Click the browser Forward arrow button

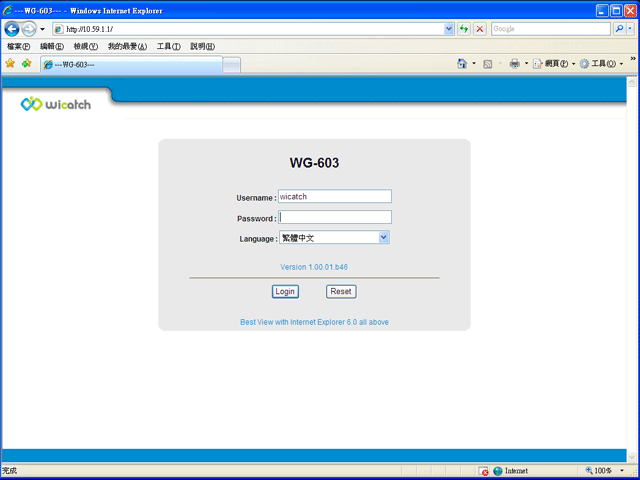tap(29, 29)
